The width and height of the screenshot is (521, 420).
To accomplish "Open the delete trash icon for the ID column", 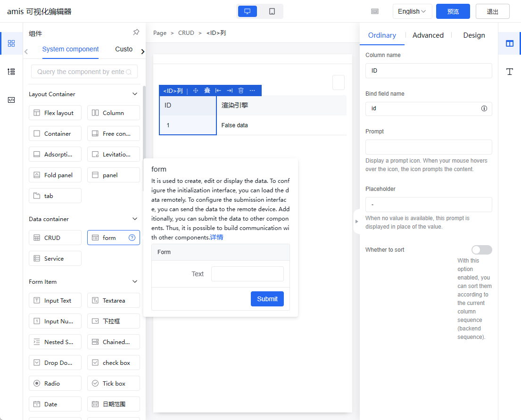I will tap(241, 91).
